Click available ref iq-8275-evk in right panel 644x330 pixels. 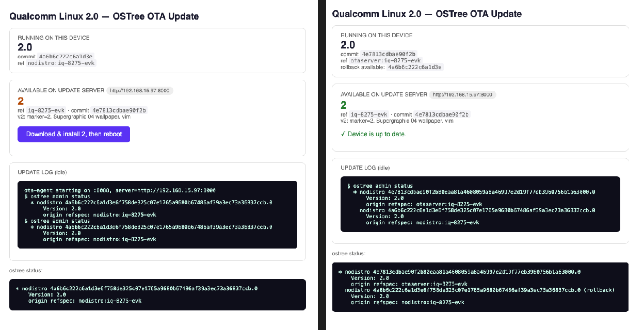(x=368, y=114)
